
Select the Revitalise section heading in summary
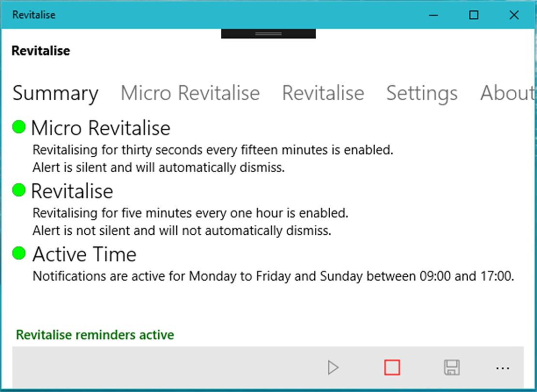click(72, 191)
